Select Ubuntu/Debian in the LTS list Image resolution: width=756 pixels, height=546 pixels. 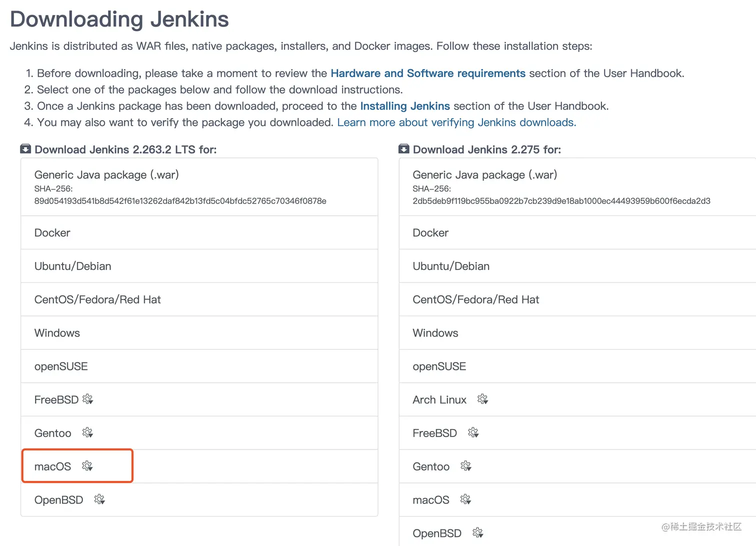coord(199,266)
